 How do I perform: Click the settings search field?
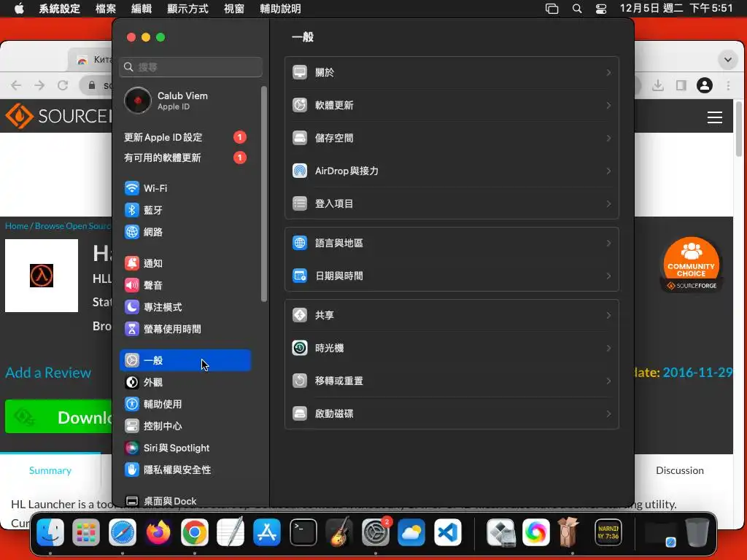pyautogui.click(x=190, y=67)
